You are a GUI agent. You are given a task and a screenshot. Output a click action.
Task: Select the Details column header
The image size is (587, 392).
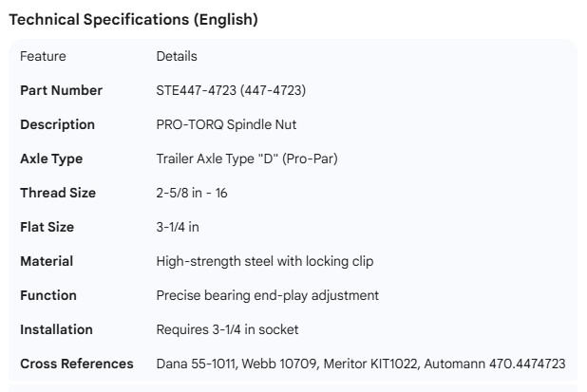click(x=176, y=56)
